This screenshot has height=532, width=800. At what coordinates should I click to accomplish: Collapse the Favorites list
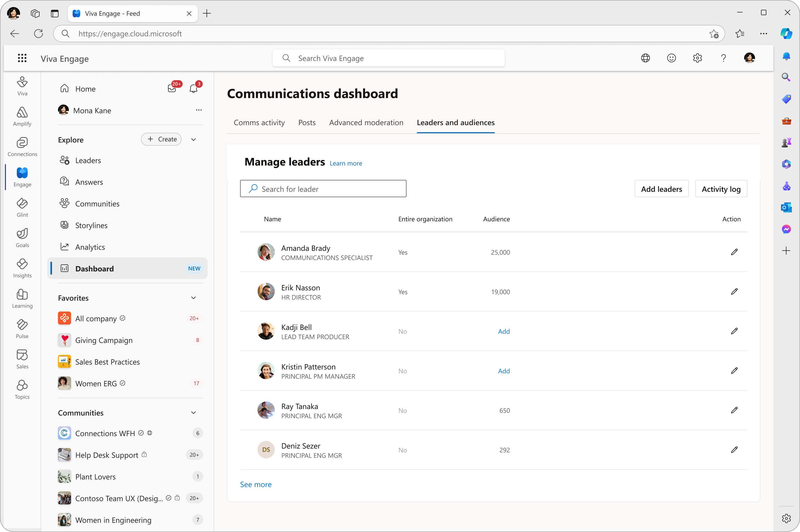(193, 297)
